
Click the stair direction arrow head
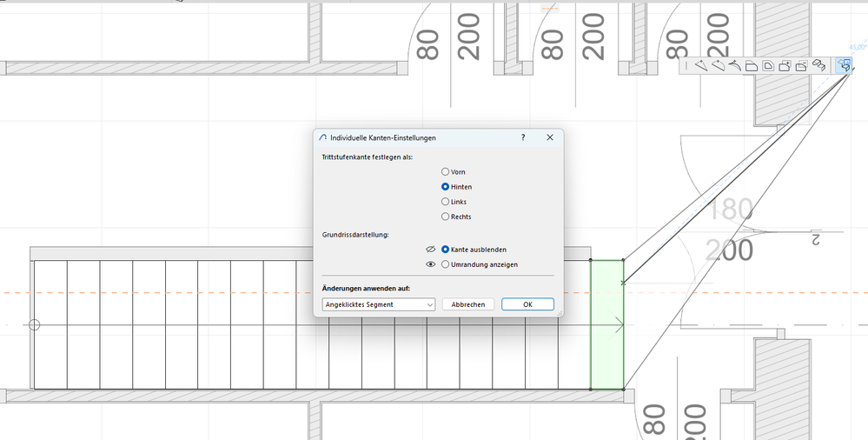click(619, 324)
